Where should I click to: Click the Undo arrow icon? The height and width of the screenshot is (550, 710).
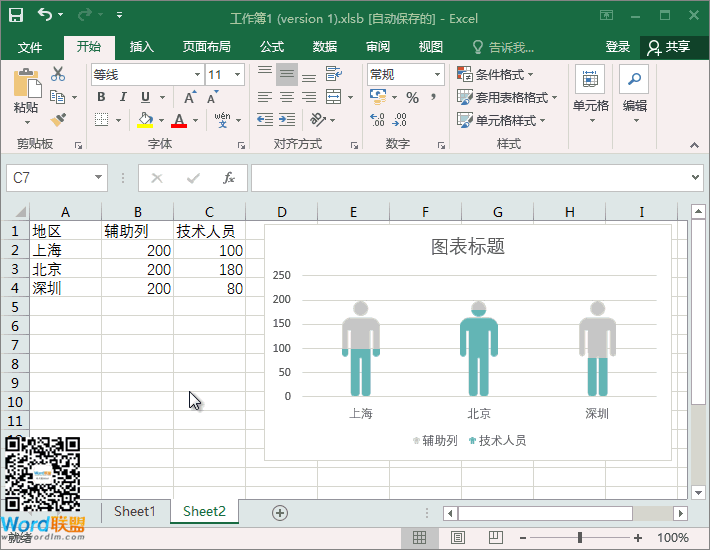pos(45,15)
